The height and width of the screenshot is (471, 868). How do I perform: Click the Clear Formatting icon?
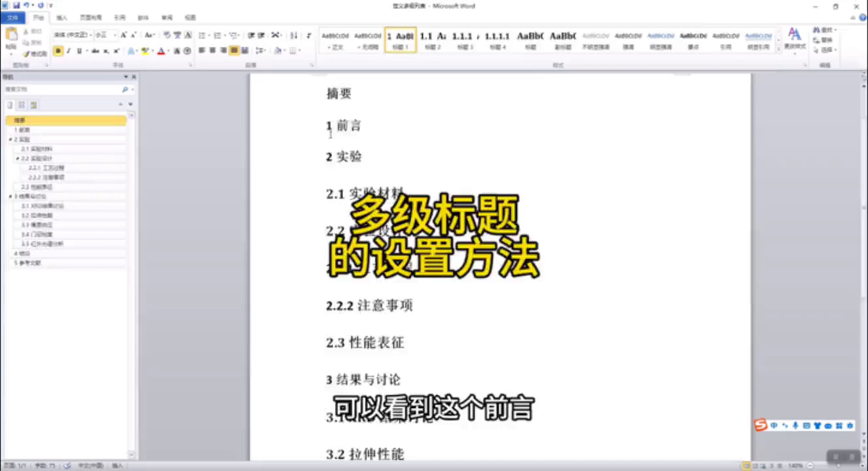coord(167,35)
